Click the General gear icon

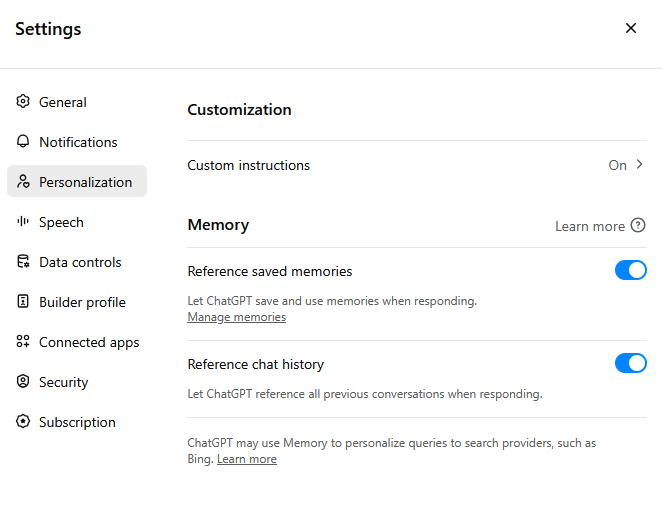[23, 101]
